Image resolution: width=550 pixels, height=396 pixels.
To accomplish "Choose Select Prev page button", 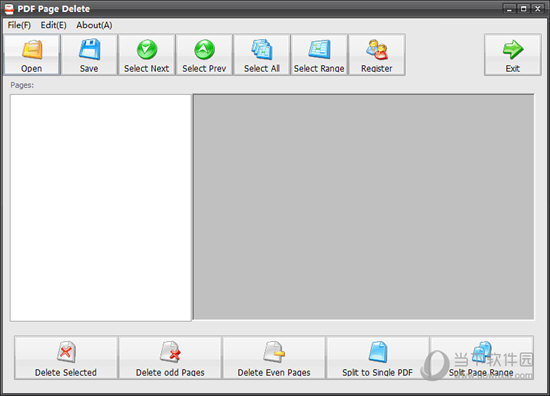I will [x=204, y=55].
